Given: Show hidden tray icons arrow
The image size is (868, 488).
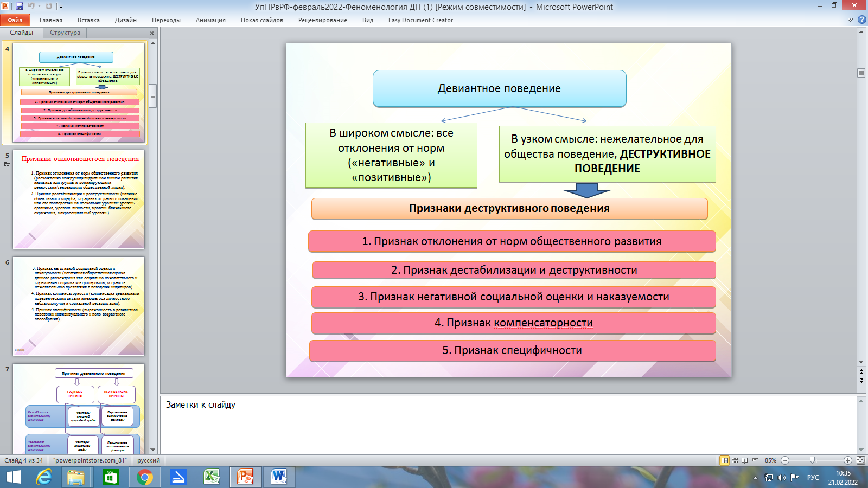Looking at the screenshot, I should [x=755, y=478].
